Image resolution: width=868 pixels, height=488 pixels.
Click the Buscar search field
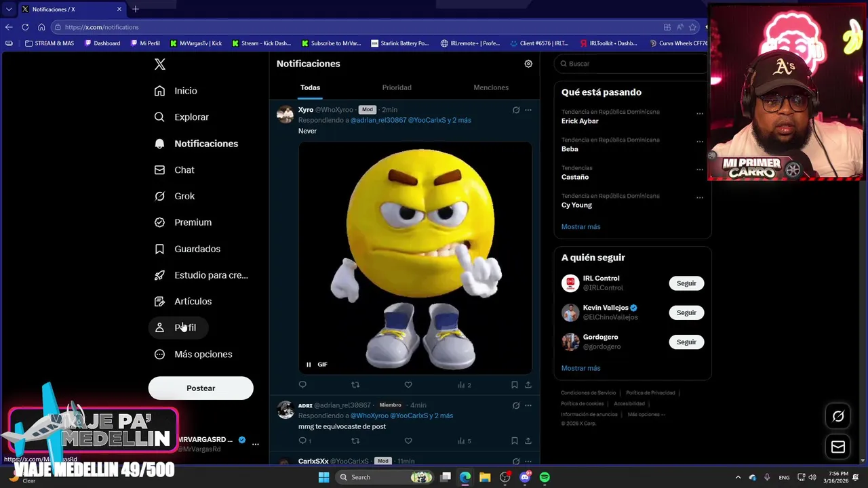coord(631,64)
